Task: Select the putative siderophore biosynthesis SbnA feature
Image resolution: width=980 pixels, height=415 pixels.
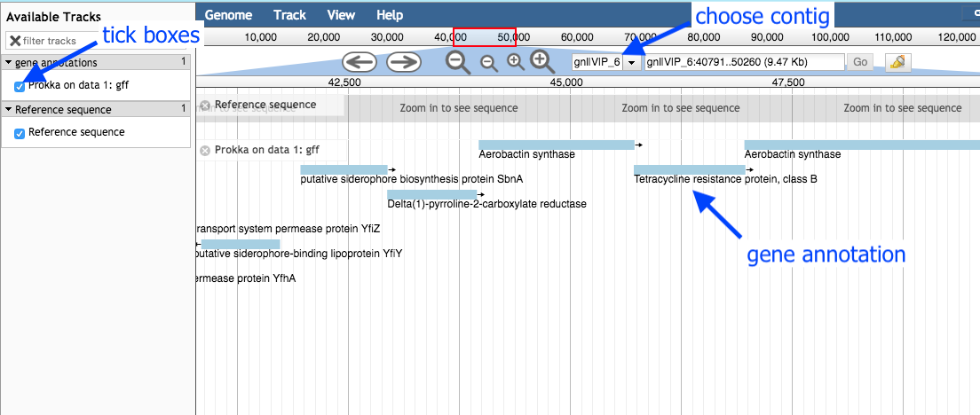Action: click(344, 169)
